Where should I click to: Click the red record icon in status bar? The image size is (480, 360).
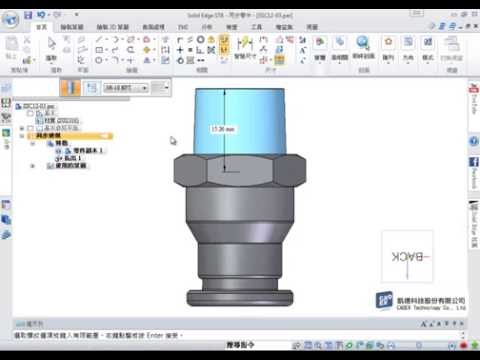tap(463, 345)
